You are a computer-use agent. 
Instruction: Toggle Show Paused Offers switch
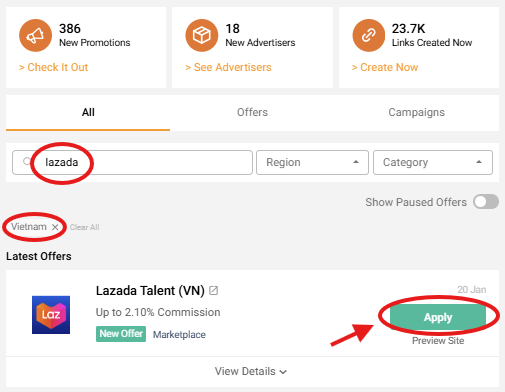pos(486,202)
